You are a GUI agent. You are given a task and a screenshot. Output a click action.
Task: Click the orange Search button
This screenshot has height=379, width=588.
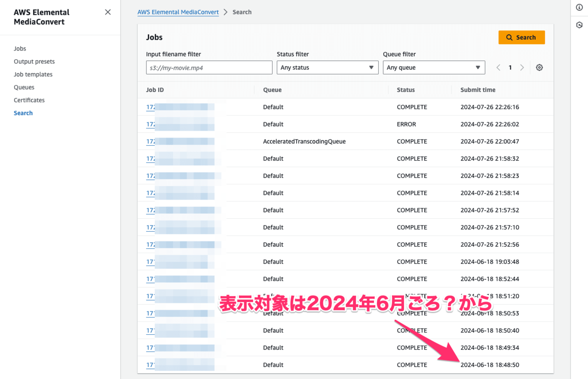coord(522,37)
